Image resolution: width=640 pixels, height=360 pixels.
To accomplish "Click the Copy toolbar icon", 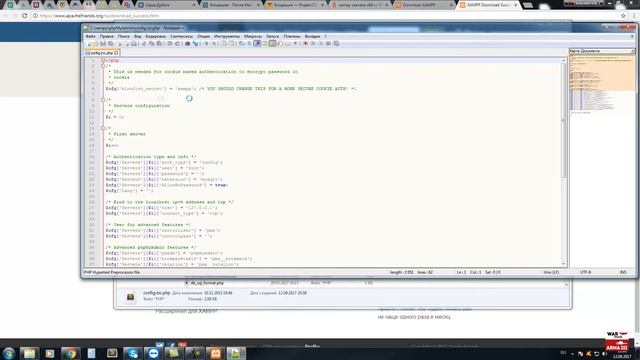I will (x=151, y=44).
